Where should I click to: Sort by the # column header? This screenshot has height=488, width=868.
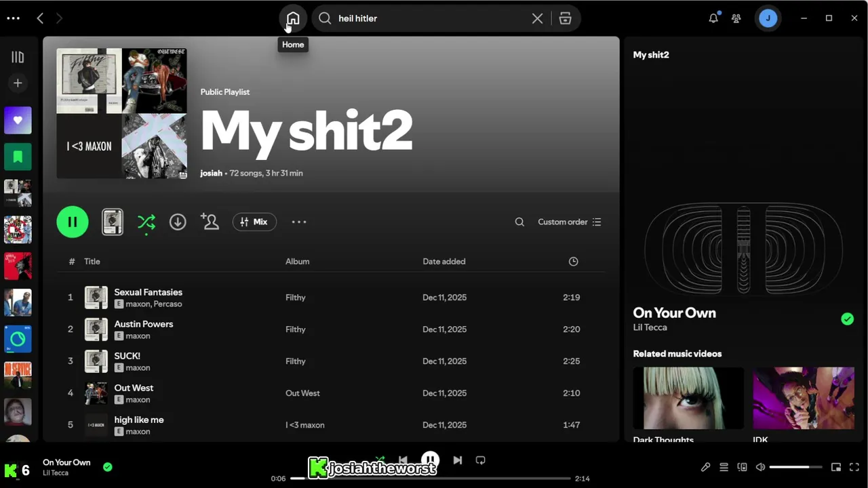71,262
